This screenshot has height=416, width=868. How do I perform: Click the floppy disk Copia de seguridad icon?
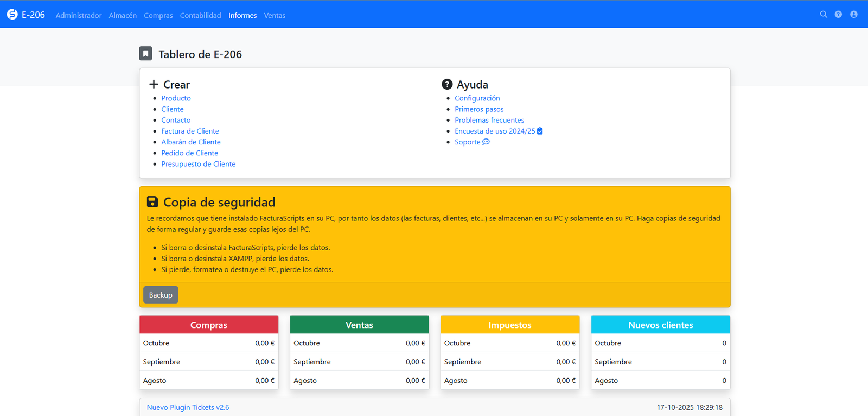[152, 202]
